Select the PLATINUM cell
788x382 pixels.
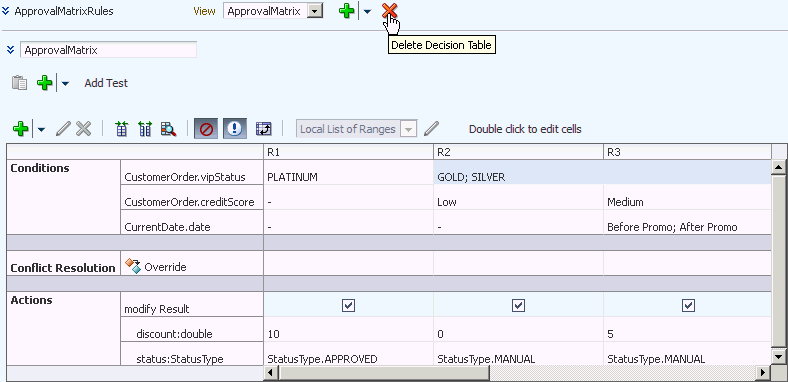coord(348,172)
